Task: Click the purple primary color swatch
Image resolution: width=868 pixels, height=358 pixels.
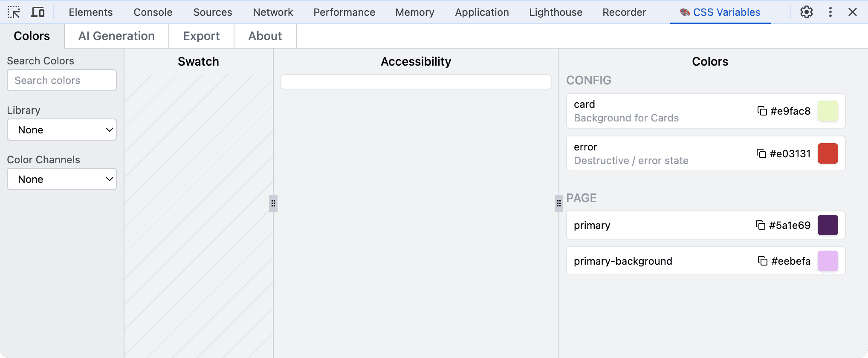Action: tap(827, 225)
